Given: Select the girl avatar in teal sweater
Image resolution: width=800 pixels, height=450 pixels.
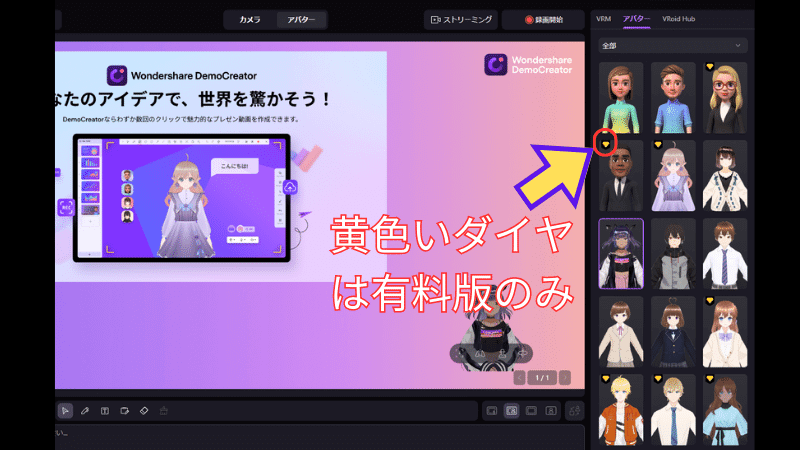Looking at the screenshot, I should pyautogui.click(x=621, y=98).
